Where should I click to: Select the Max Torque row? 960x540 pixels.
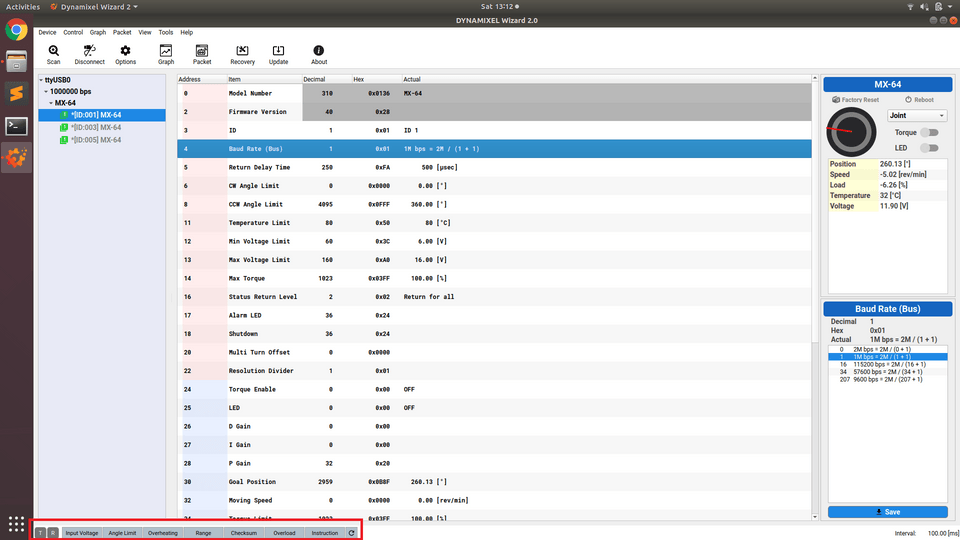pyautogui.click(x=494, y=278)
